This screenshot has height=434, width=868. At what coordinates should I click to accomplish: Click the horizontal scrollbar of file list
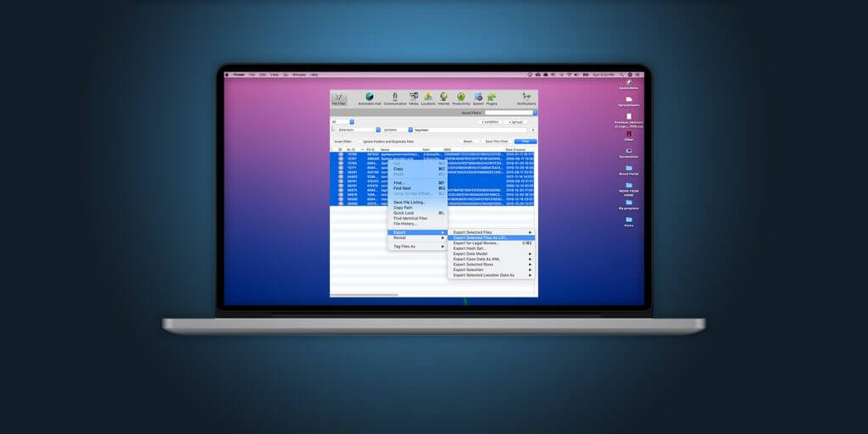click(364, 295)
